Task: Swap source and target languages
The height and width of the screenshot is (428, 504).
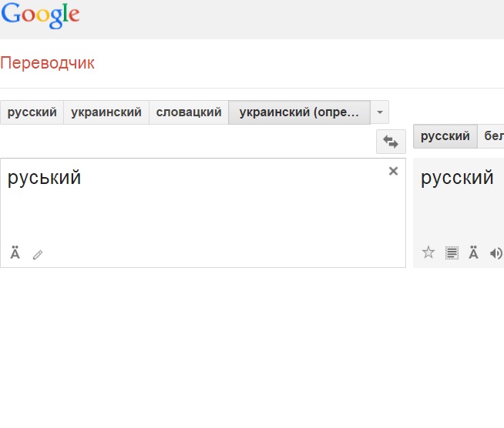Action: click(x=391, y=142)
